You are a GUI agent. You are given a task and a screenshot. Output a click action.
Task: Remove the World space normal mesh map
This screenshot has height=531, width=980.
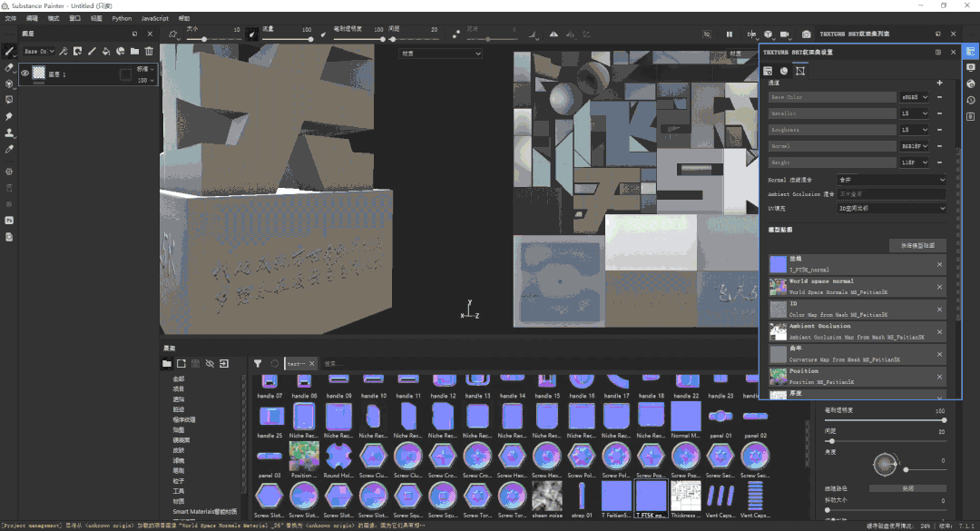coord(939,287)
